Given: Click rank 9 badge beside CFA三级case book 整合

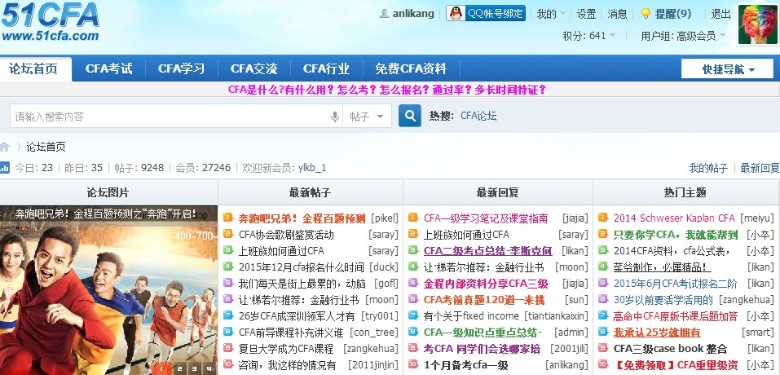Looking at the screenshot, I should (603, 348).
